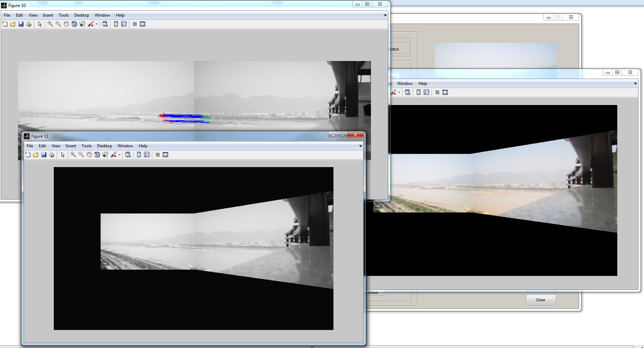This screenshot has width=644, height=348.
Task: Click dock arrow at Figure 11 menu bar
Action: point(361,146)
